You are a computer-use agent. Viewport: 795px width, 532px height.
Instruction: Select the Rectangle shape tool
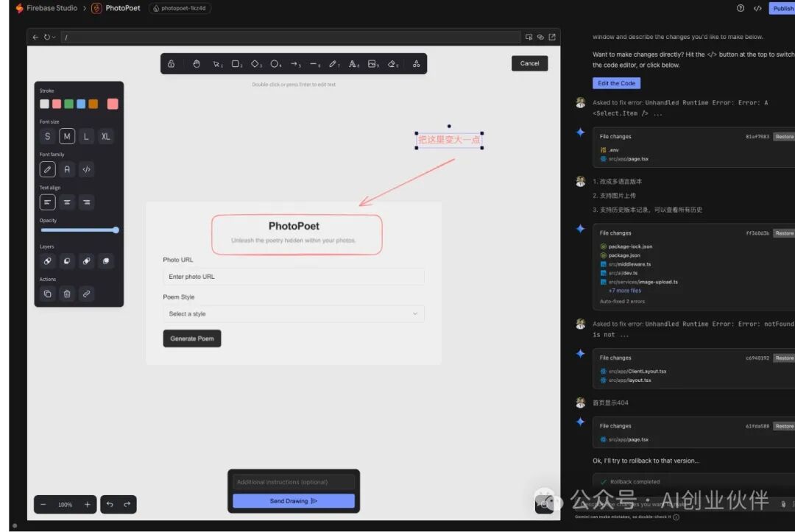click(x=236, y=64)
